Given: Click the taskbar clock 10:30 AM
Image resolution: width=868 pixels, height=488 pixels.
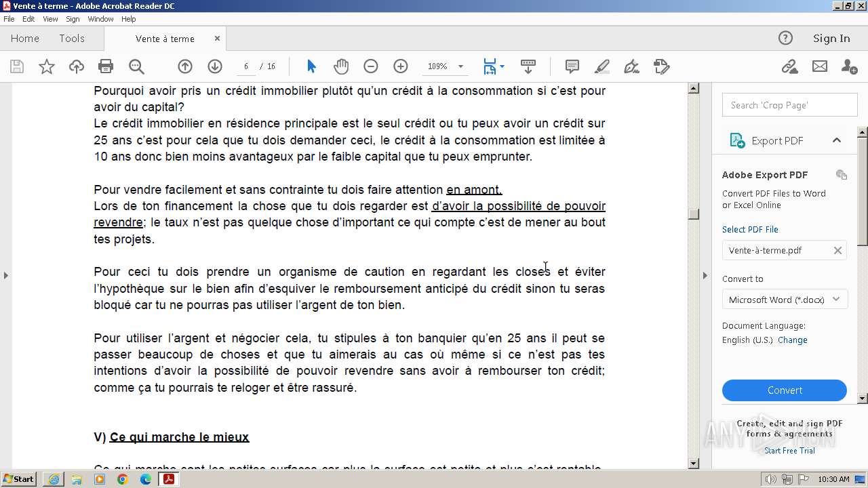Looking at the screenshot, I should [x=833, y=479].
